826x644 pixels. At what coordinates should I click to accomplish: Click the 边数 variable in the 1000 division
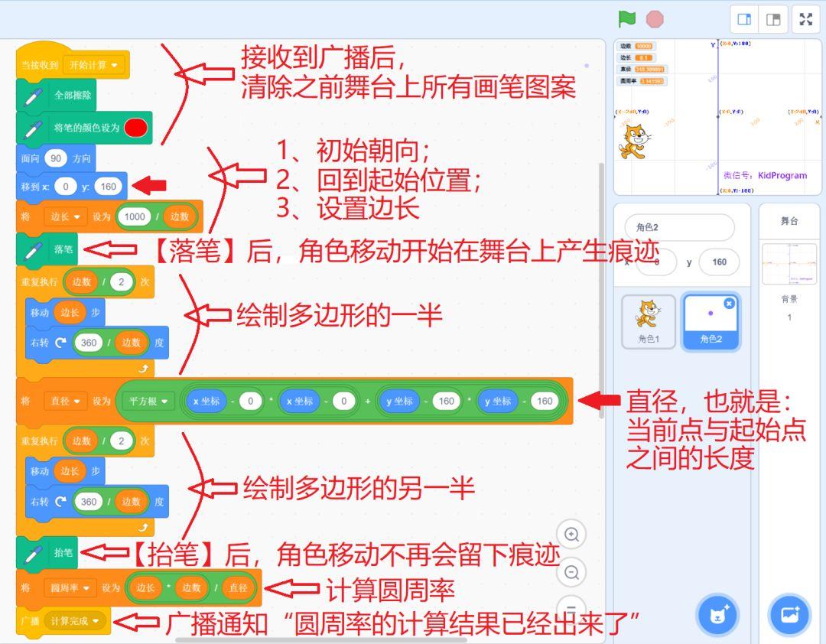[x=179, y=216]
